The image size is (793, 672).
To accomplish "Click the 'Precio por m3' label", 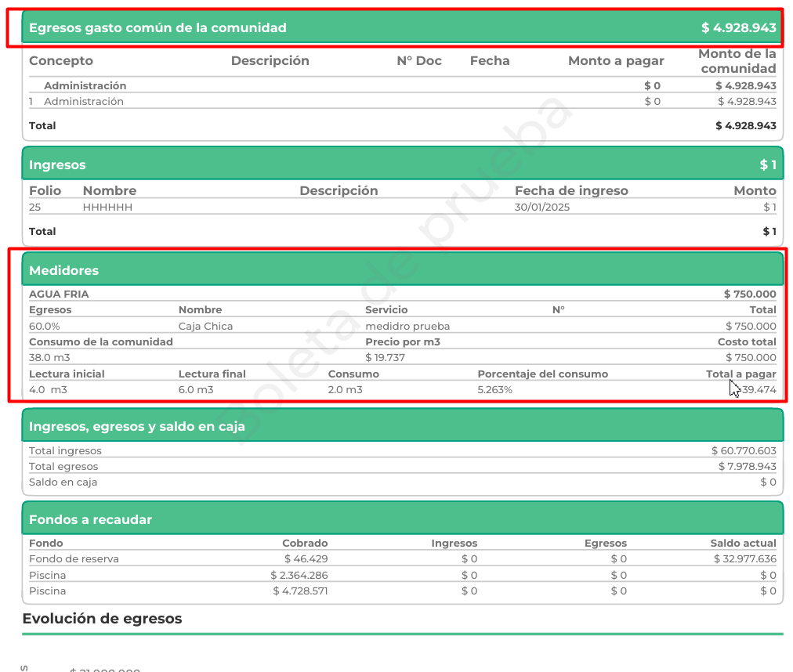I will click(x=403, y=342).
